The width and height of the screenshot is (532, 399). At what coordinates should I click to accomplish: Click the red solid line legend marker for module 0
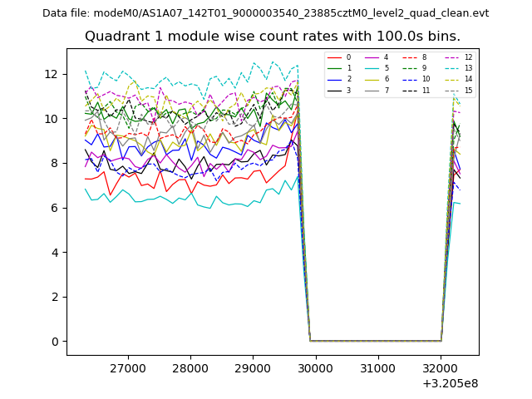(334, 57)
